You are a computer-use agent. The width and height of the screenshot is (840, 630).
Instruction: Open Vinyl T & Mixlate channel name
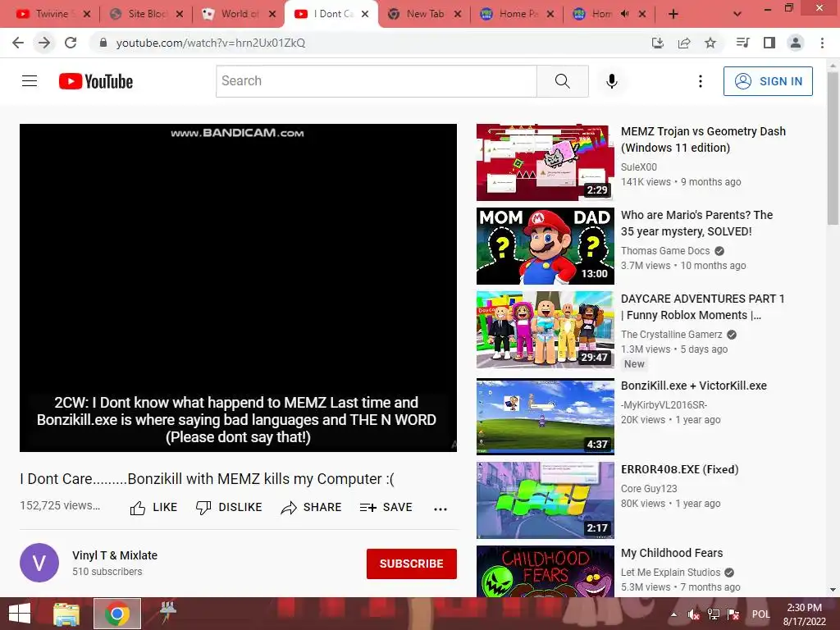click(x=115, y=555)
